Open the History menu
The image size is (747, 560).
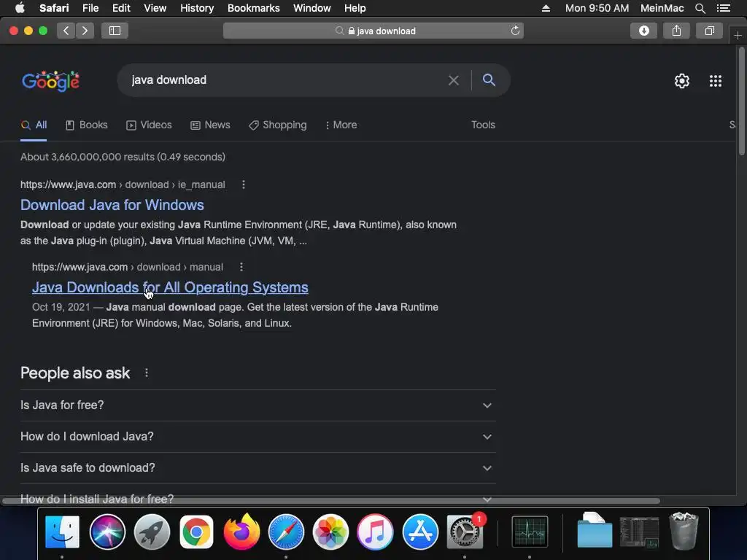(197, 8)
